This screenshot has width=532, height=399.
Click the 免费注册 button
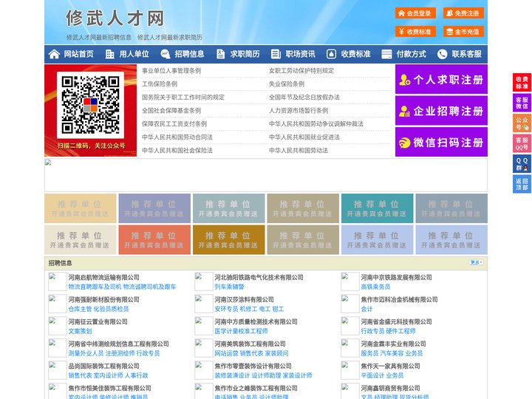point(463,13)
